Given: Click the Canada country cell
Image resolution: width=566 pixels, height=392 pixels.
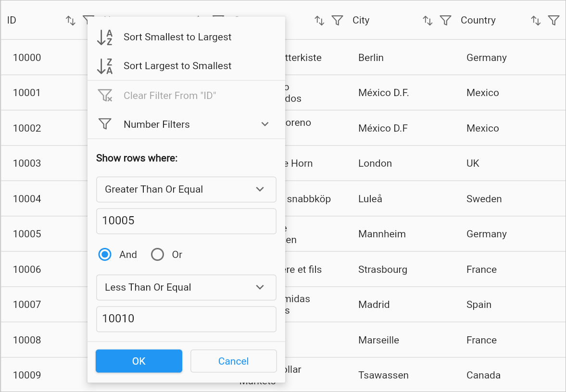Looking at the screenshot, I should [483, 375].
